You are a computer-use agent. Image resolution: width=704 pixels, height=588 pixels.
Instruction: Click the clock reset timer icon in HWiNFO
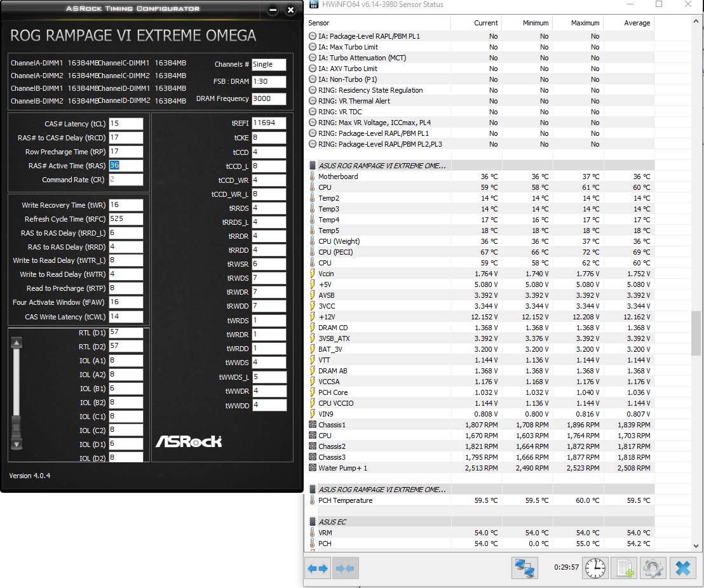[x=595, y=568]
